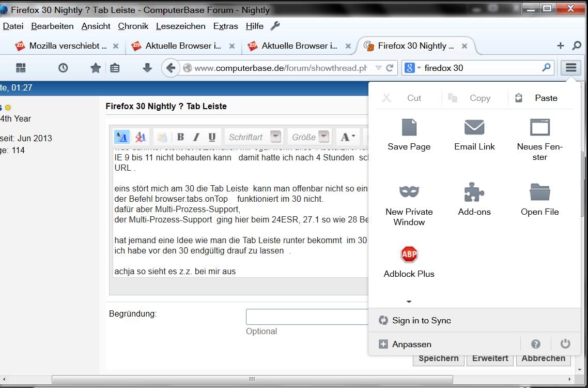Screen dimensions: 588x388
Task: Click the remove formatting icon in editor
Action: pyautogui.click(x=141, y=137)
